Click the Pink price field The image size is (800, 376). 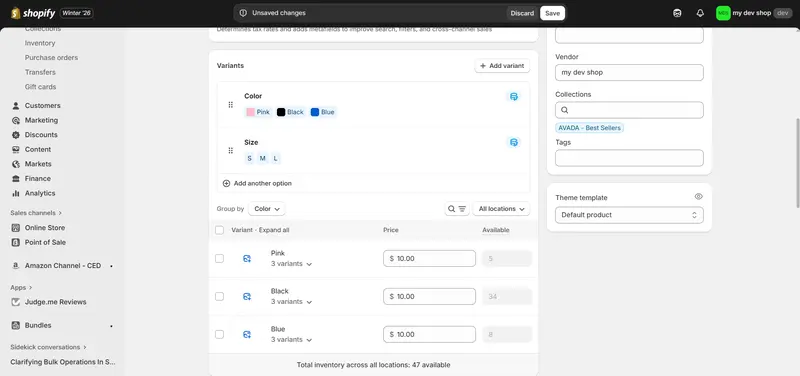(x=429, y=259)
